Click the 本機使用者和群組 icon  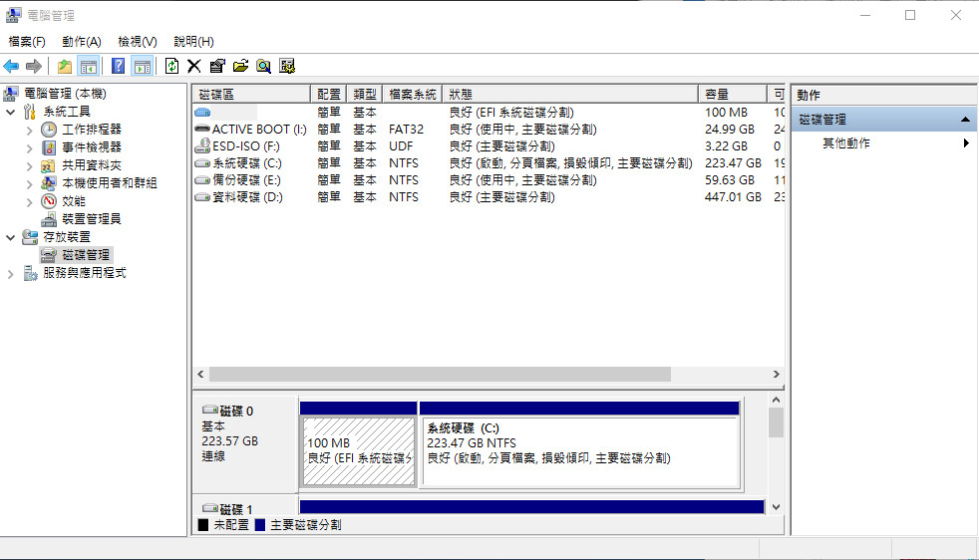48,183
